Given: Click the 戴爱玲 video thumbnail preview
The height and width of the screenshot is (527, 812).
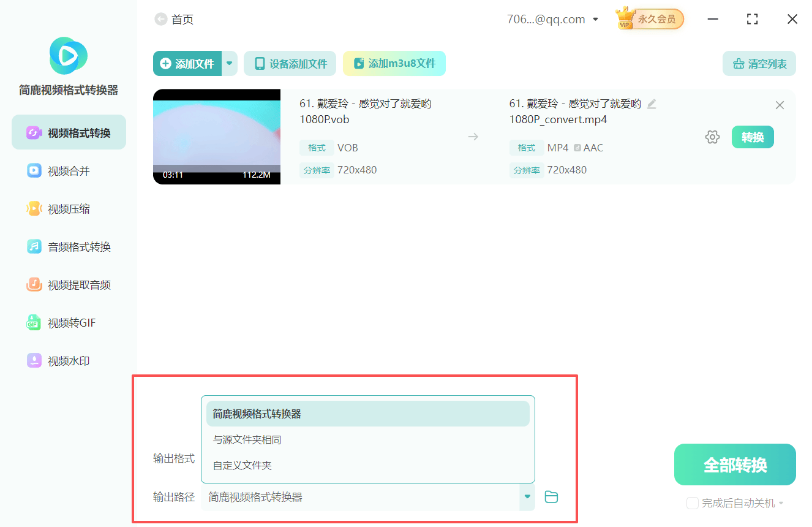Looking at the screenshot, I should click(x=216, y=137).
